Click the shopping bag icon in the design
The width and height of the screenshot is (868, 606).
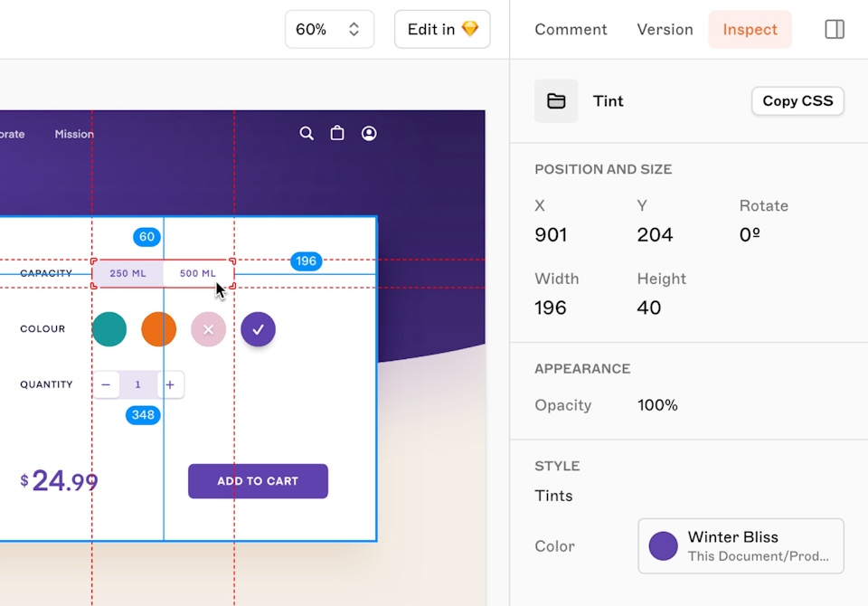[x=337, y=133]
